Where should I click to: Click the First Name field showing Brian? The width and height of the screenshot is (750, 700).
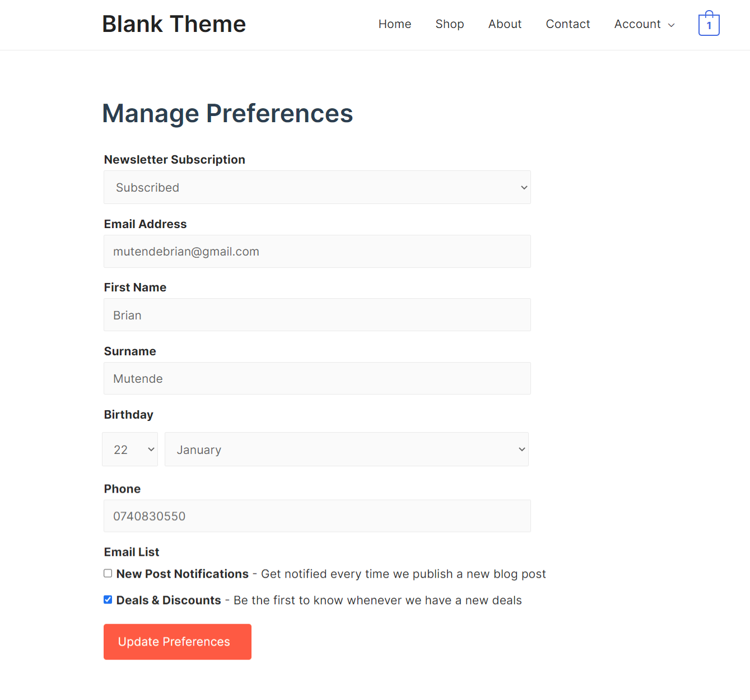(x=317, y=315)
